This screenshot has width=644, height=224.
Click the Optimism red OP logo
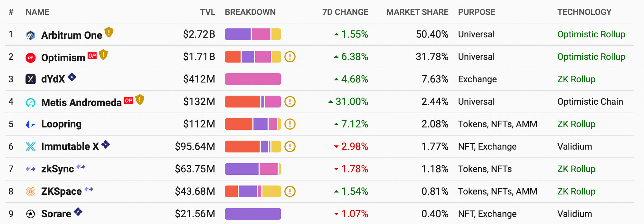click(x=31, y=58)
